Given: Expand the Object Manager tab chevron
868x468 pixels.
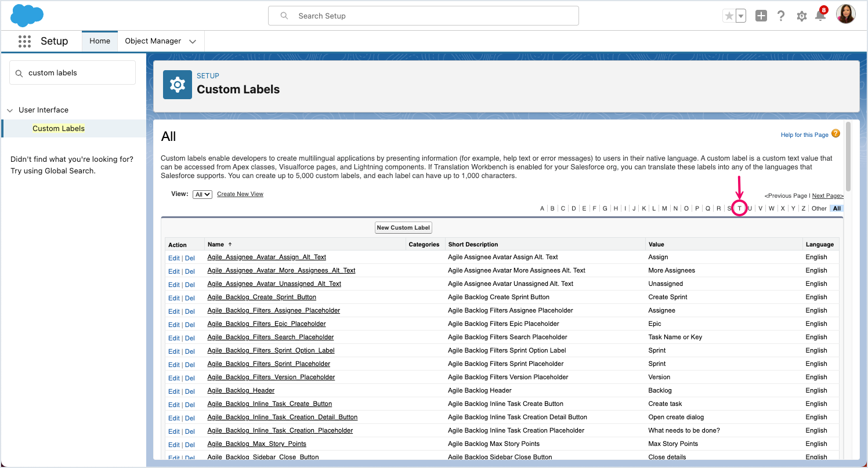Looking at the screenshot, I should (x=193, y=41).
